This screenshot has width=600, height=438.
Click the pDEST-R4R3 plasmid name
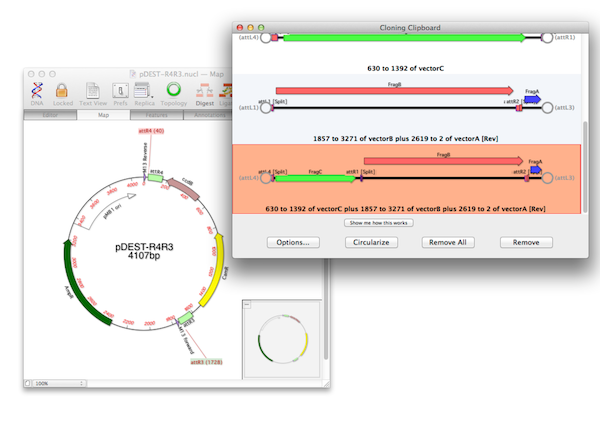[x=144, y=247]
